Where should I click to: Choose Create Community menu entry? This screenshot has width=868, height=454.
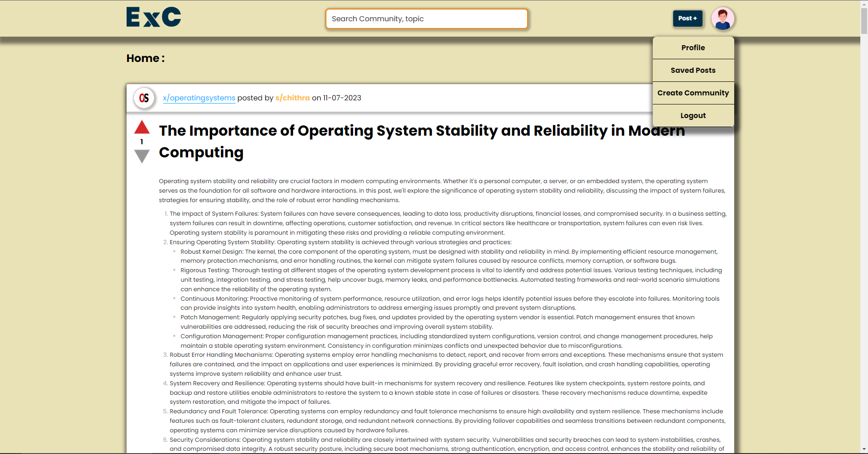[693, 93]
